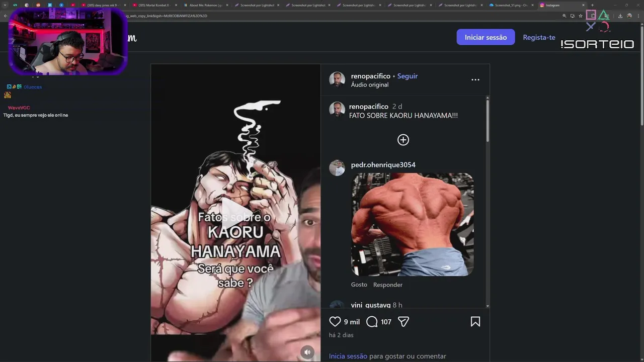
Task: Switch to About Me: Pokemon tab
Action: (x=205, y=5)
